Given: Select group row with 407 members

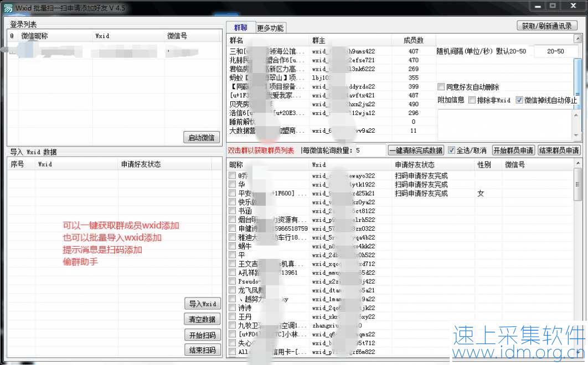Looking at the screenshot, I should click(x=331, y=51).
